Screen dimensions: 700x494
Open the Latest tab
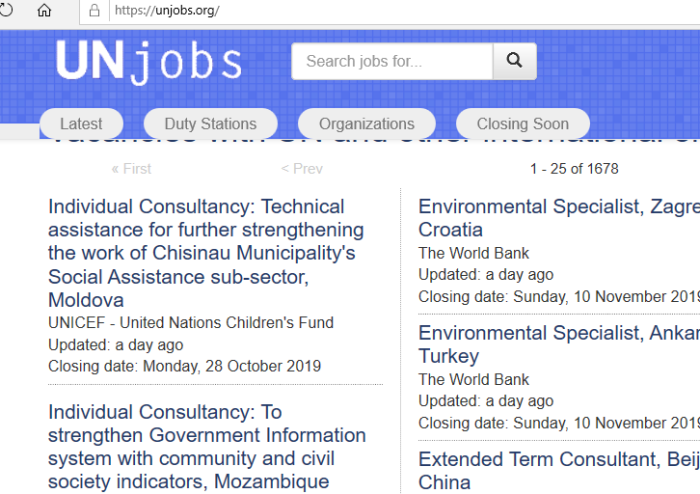tap(81, 124)
